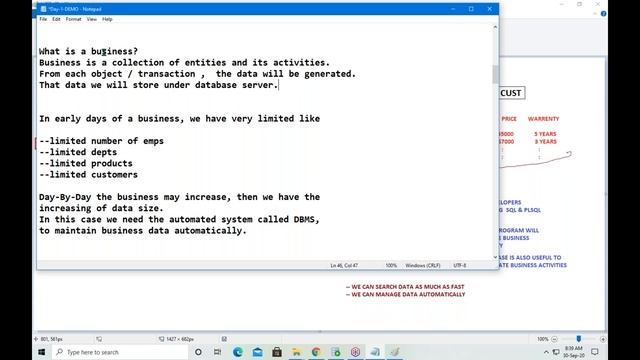Click the network icon in the system tray
Image resolution: width=640 pixels, height=360 pixels.
tap(556, 352)
